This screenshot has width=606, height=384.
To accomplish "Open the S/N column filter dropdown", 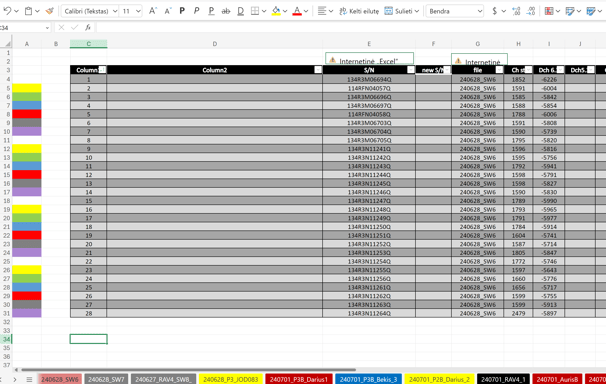I will pyautogui.click(x=411, y=70).
